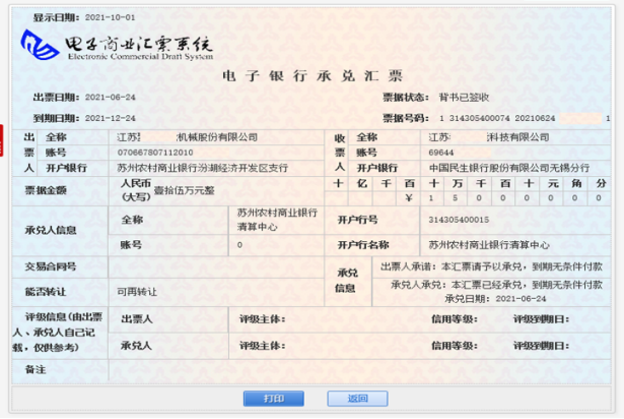Click the blue ECDS logo icon
This screenshot has width=624, height=419.
(40, 44)
